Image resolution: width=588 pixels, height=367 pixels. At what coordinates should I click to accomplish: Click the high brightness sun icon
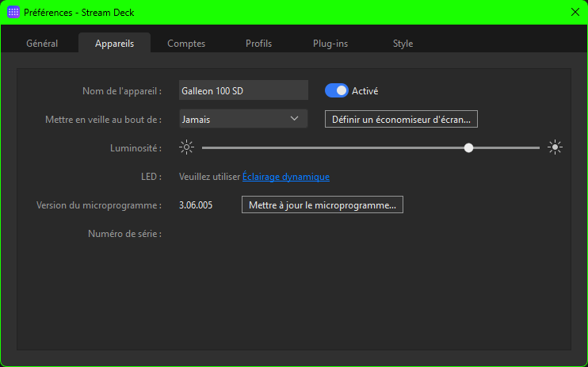click(555, 147)
